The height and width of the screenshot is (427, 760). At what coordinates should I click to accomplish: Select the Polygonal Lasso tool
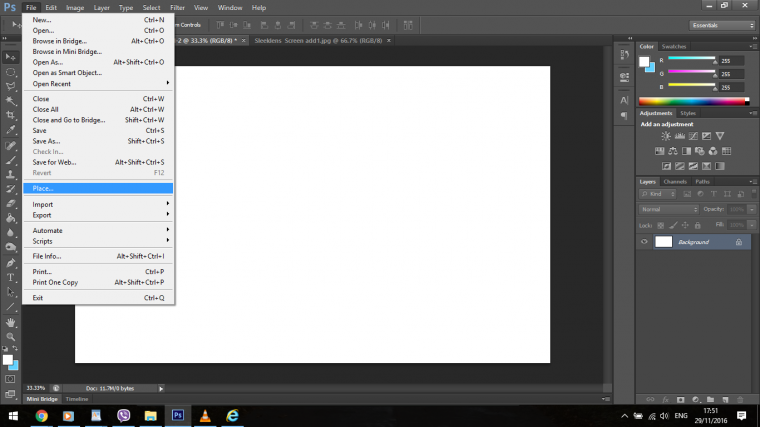pyautogui.click(x=11, y=87)
